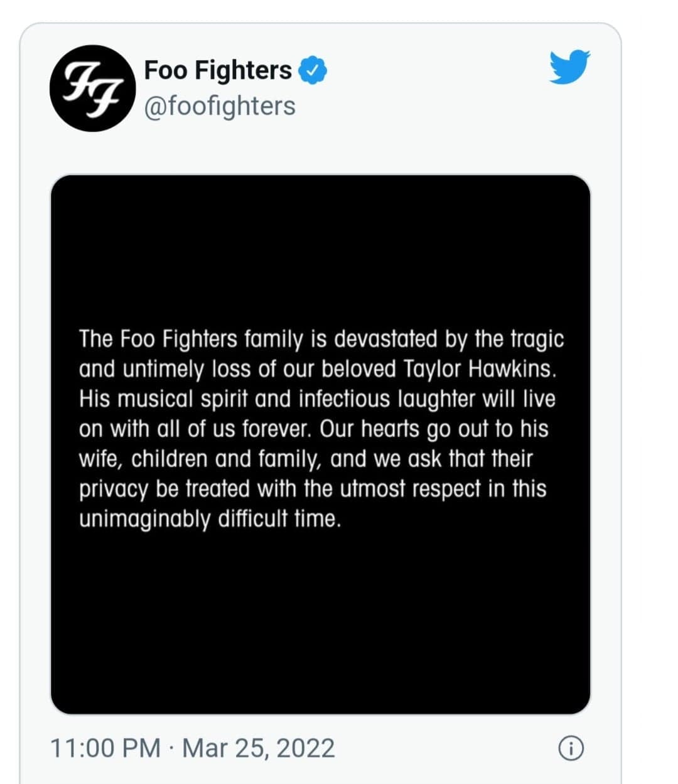Click the Mar 25, 2022 date
This screenshot has width=678, height=784.
pyautogui.click(x=258, y=748)
